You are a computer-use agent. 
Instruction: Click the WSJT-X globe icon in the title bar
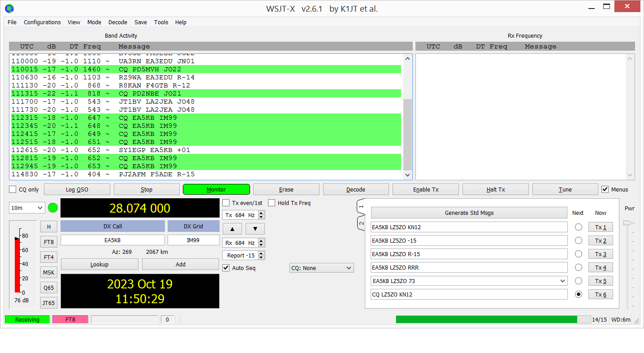coord(9,8)
